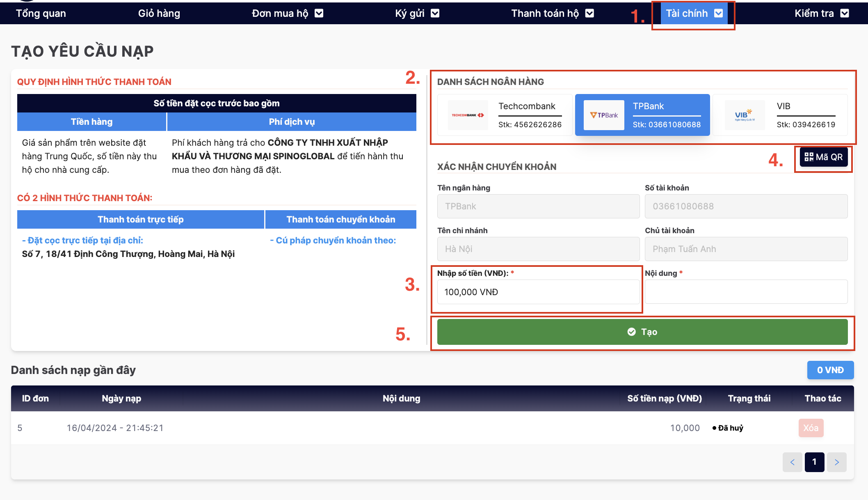Open the Tài chính dropdown arrow
This screenshot has height=500, width=868.
click(718, 14)
